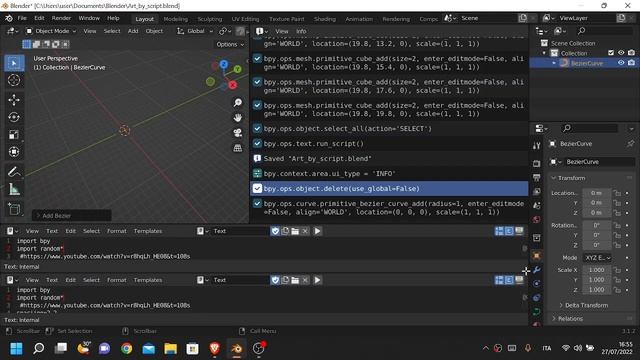The height and width of the screenshot is (360, 640).
Task: Collapse the Transform panel
Action: coord(571,178)
